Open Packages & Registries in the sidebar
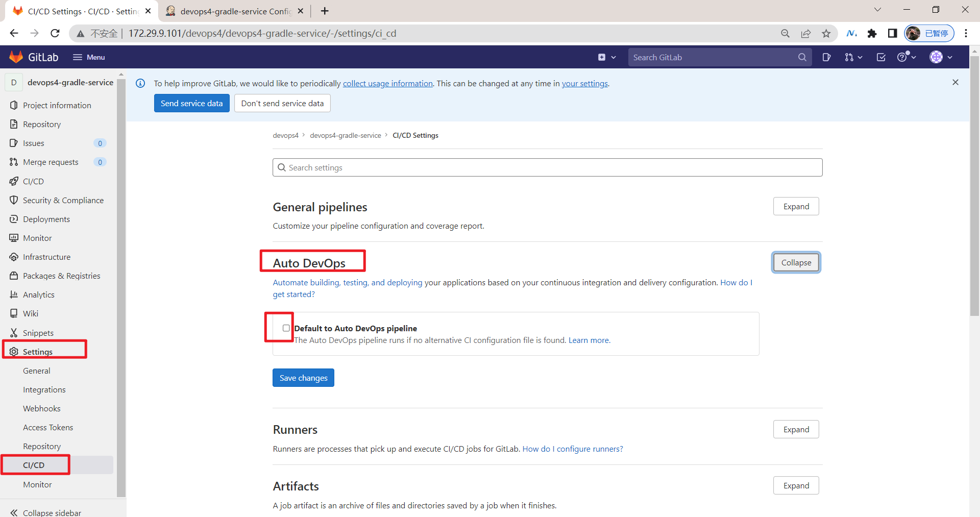The height and width of the screenshot is (517, 980). 61,276
